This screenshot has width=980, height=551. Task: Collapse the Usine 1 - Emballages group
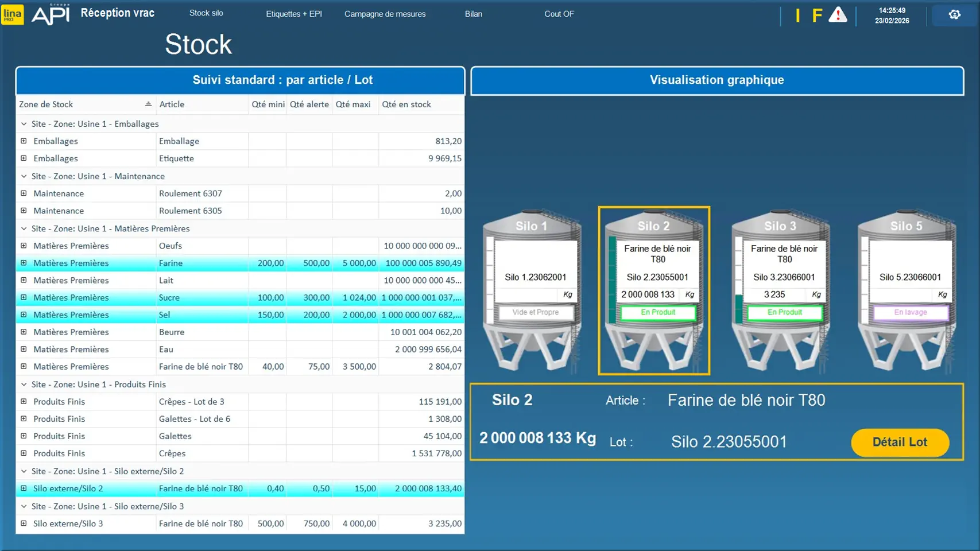(24, 124)
